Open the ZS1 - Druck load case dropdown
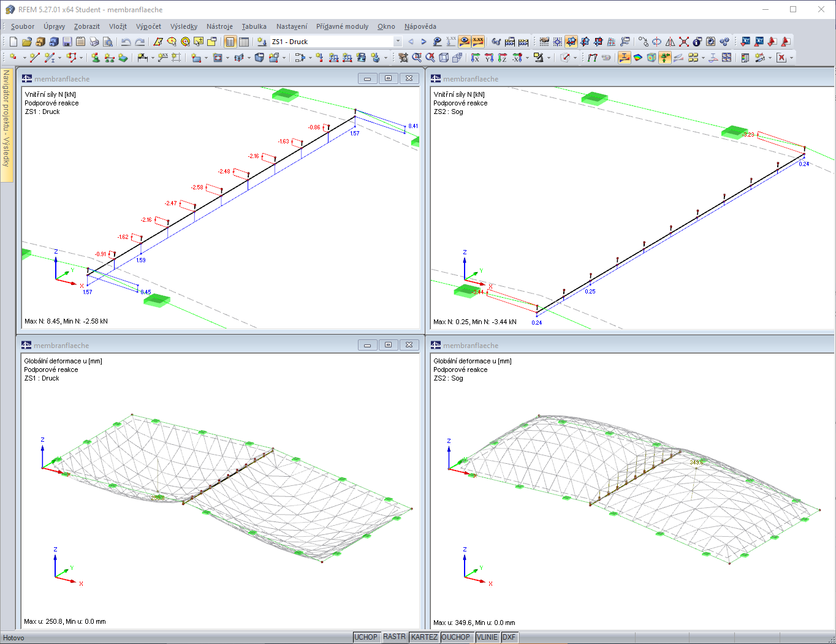The width and height of the screenshot is (836, 644). click(x=397, y=42)
